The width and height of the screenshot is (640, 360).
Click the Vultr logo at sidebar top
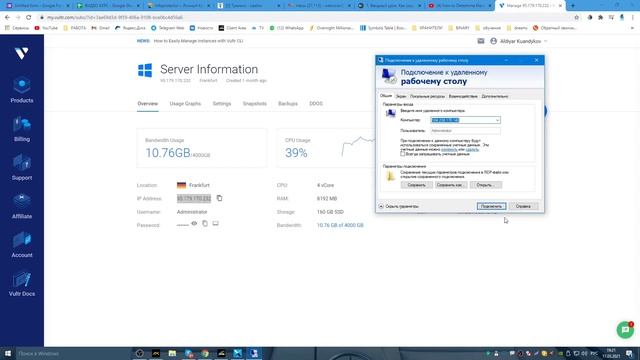click(22, 53)
